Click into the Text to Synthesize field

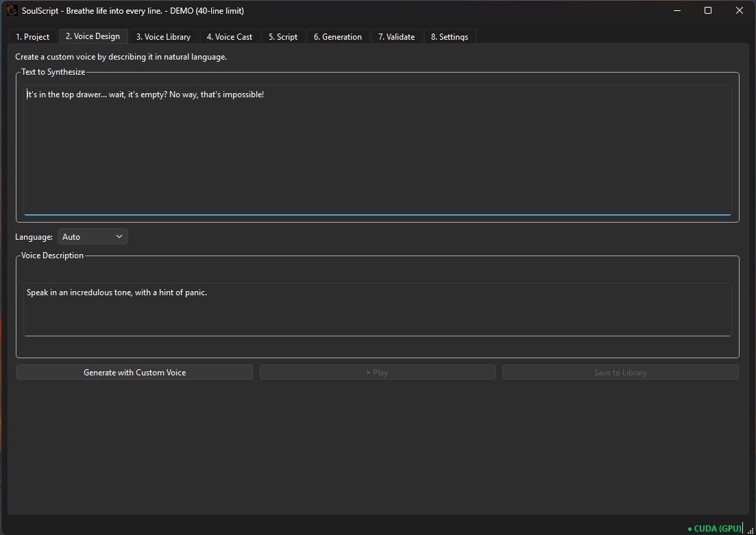[x=378, y=150]
